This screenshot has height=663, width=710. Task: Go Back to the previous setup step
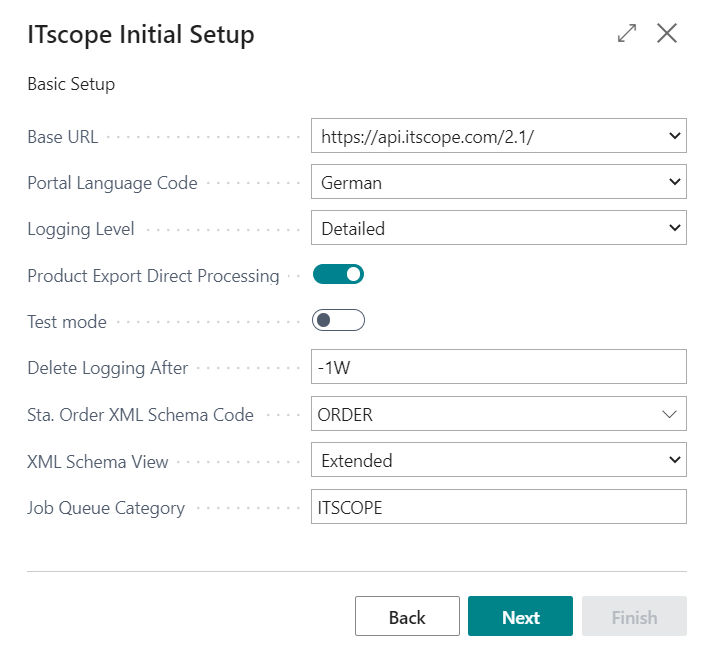(x=407, y=617)
